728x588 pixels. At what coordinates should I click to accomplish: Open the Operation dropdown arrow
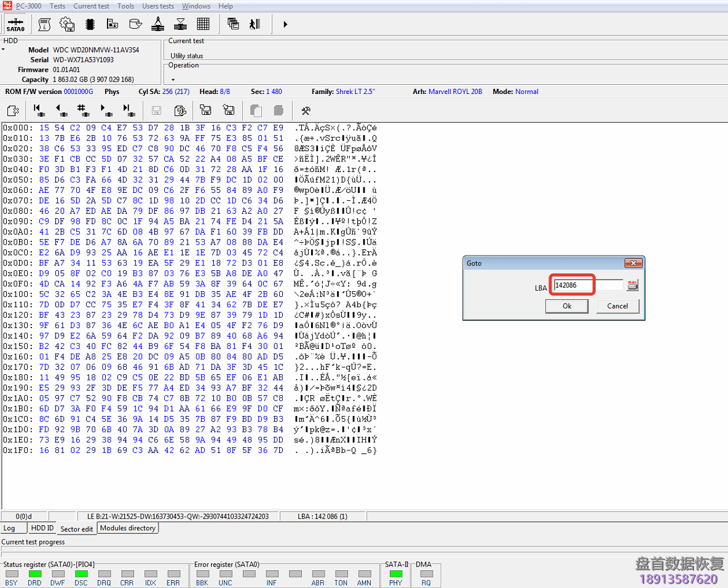tap(173, 79)
